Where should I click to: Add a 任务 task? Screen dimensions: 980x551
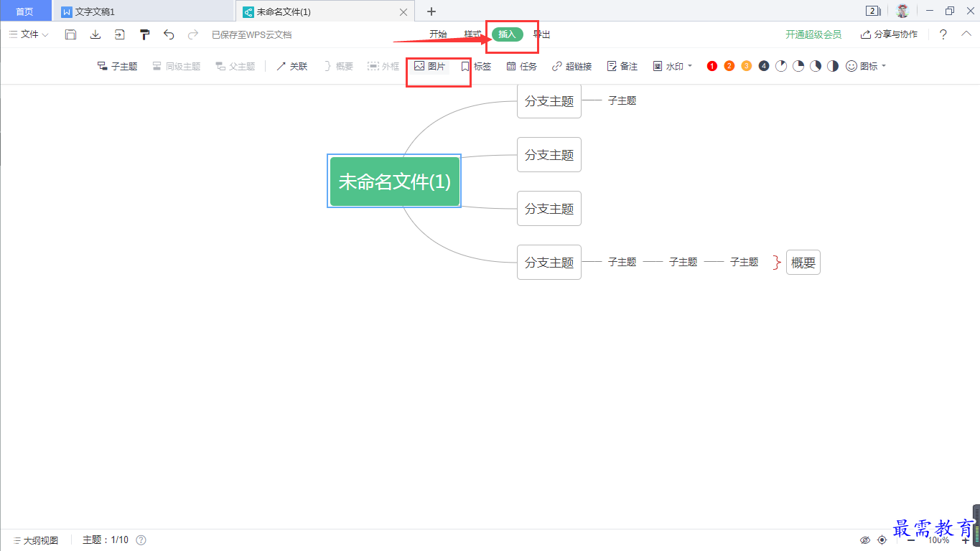click(x=521, y=66)
